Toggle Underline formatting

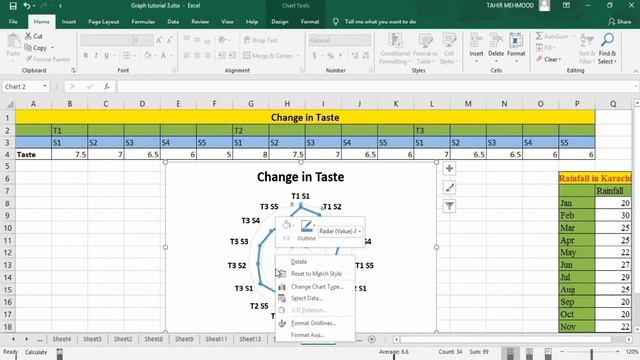tap(106, 56)
